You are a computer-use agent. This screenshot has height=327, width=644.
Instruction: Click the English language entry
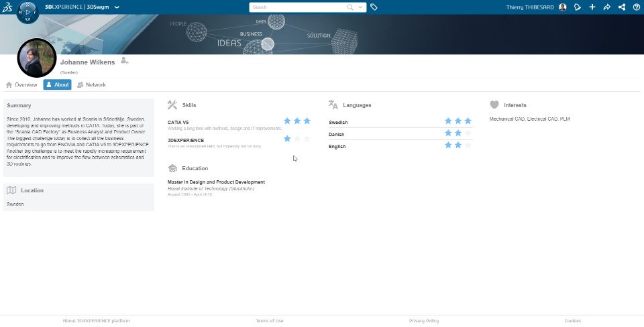pyautogui.click(x=337, y=147)
